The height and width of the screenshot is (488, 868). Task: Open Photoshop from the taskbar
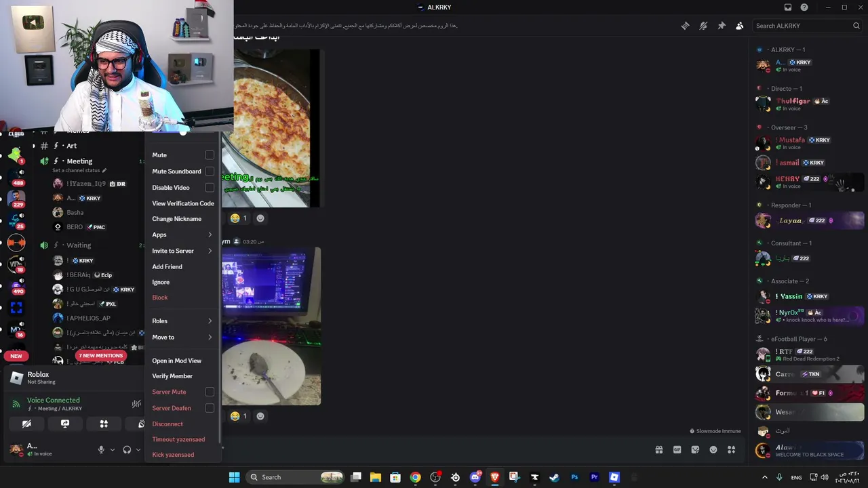(x=574, y=477)
